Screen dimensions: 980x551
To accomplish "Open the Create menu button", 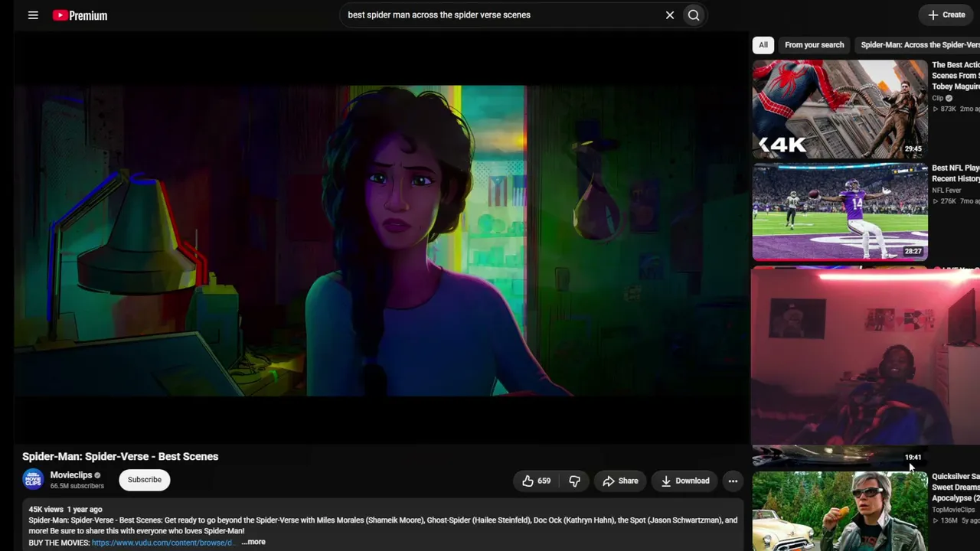I will click(946, 15).
